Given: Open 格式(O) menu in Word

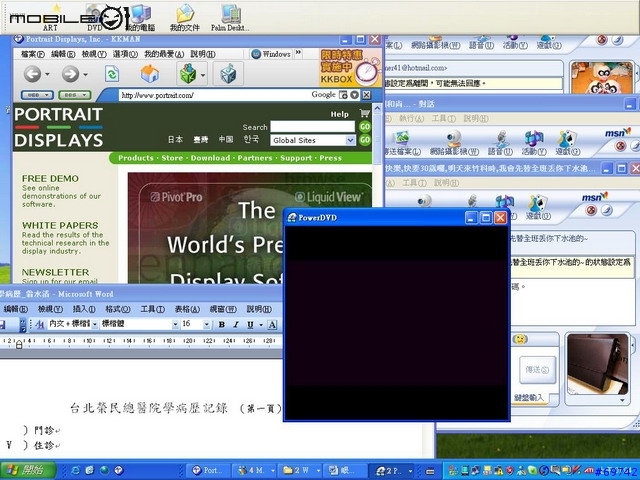Looking at the screenshot, I should coord(118,309).
